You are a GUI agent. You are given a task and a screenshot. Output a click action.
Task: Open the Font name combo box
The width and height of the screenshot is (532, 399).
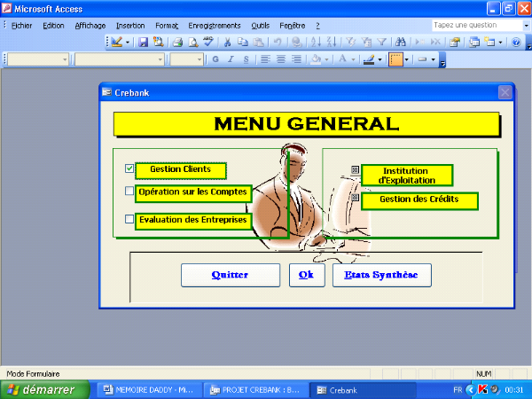point(120,59)
